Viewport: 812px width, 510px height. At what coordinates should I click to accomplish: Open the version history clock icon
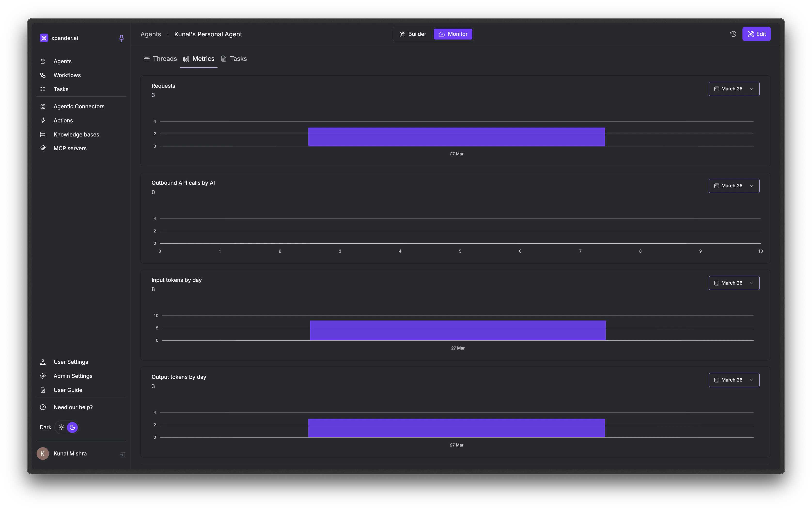tap(733, 34)
